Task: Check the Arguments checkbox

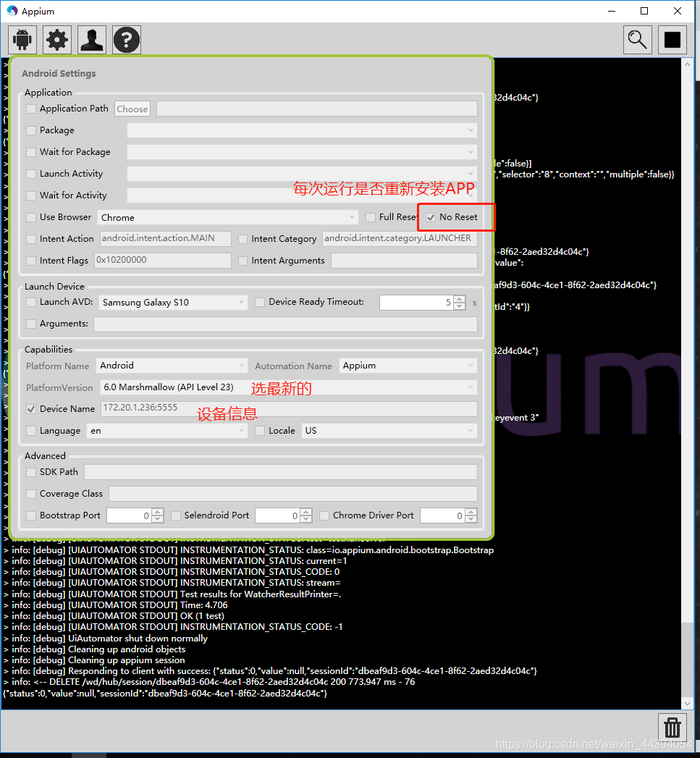Action: [x=31, y=324]
